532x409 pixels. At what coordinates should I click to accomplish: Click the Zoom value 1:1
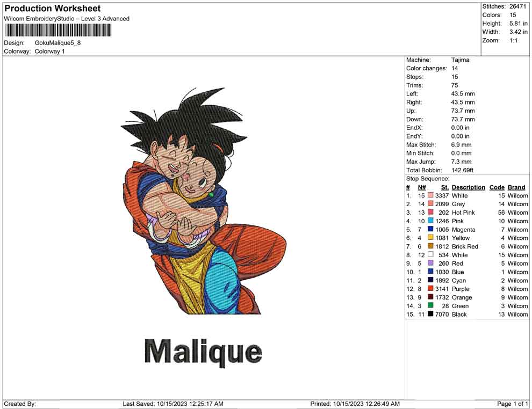513,40
